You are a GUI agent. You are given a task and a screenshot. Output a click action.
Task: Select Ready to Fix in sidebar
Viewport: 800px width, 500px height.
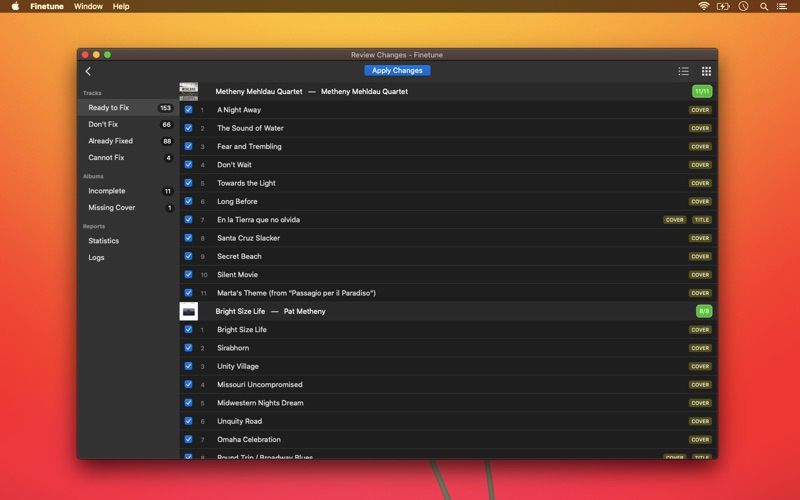(x=128, y=108)
